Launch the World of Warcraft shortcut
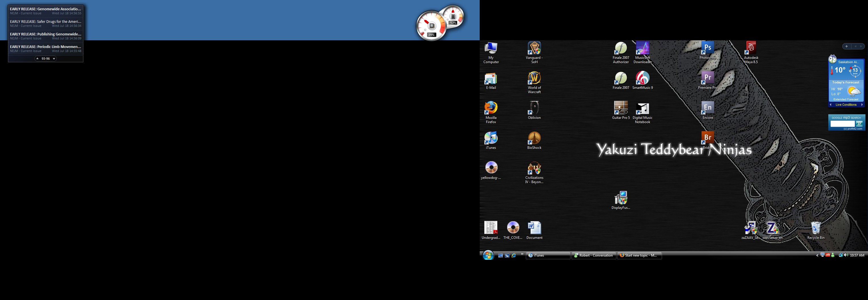Screen dimensions: 868x300 [534, 79]
